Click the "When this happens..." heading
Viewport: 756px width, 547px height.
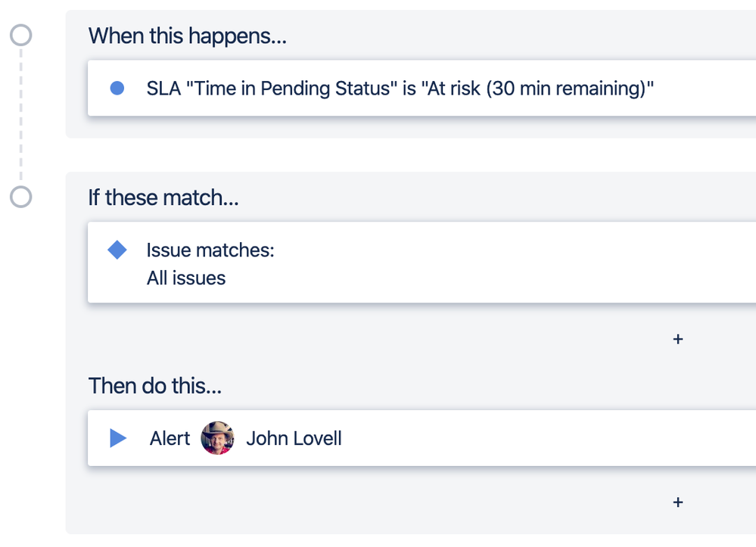tap(187, 36)
